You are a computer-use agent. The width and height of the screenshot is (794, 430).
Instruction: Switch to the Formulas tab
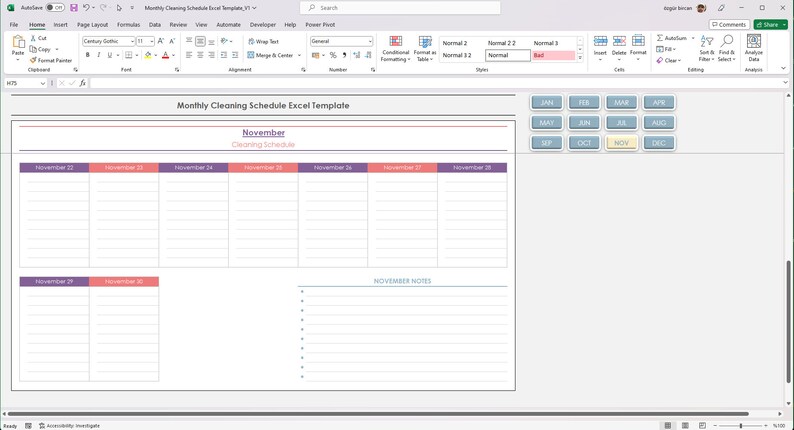click(128, 24)
